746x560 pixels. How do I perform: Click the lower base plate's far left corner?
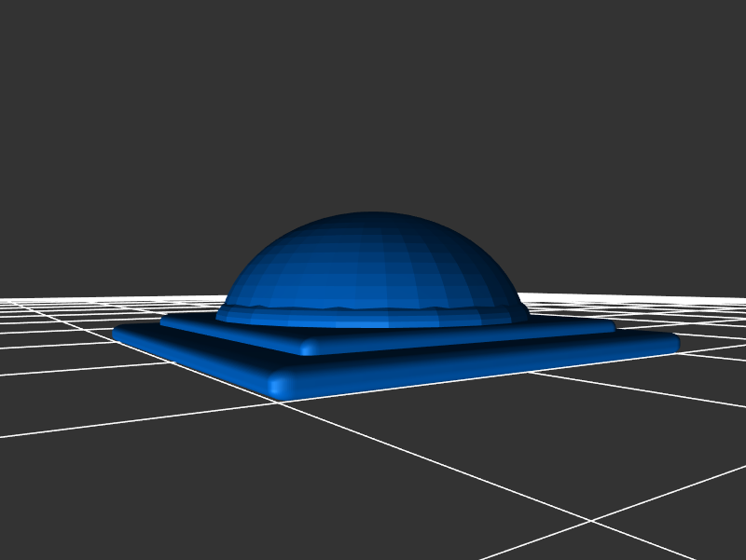tap(119, 331)
